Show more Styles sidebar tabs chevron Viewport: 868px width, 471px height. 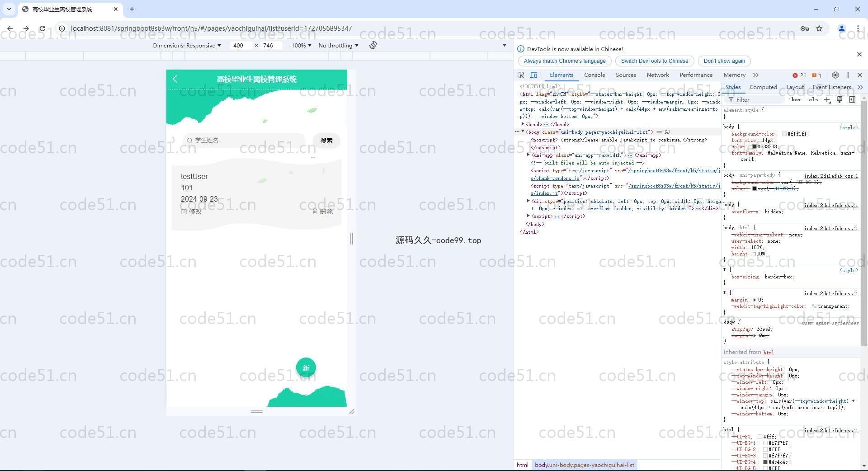(860, 87)
